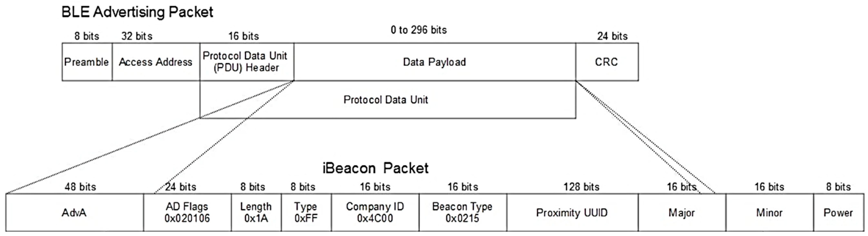The image size is (868, 236).
Task: Click the 128 bits size label
Action: tap(582, 187)
